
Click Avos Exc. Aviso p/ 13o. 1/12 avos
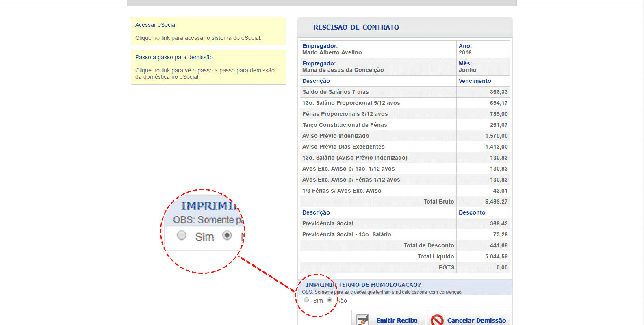click(349, 169)
